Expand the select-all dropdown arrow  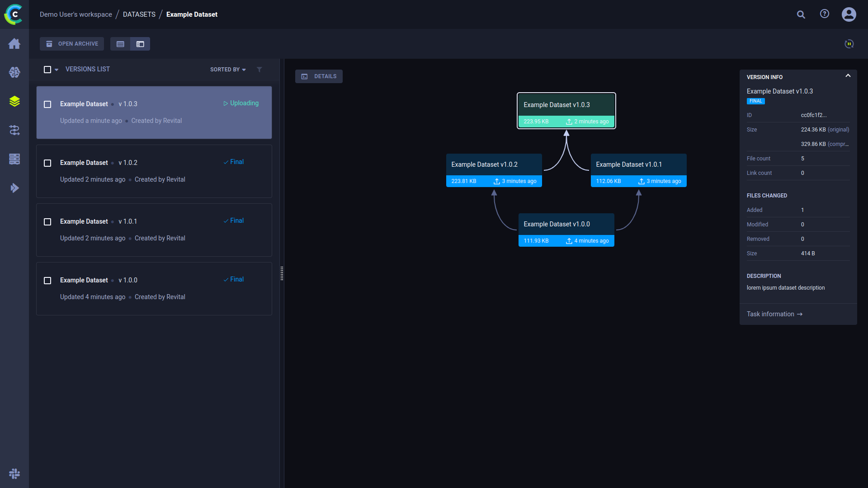(x=57, y=70)
